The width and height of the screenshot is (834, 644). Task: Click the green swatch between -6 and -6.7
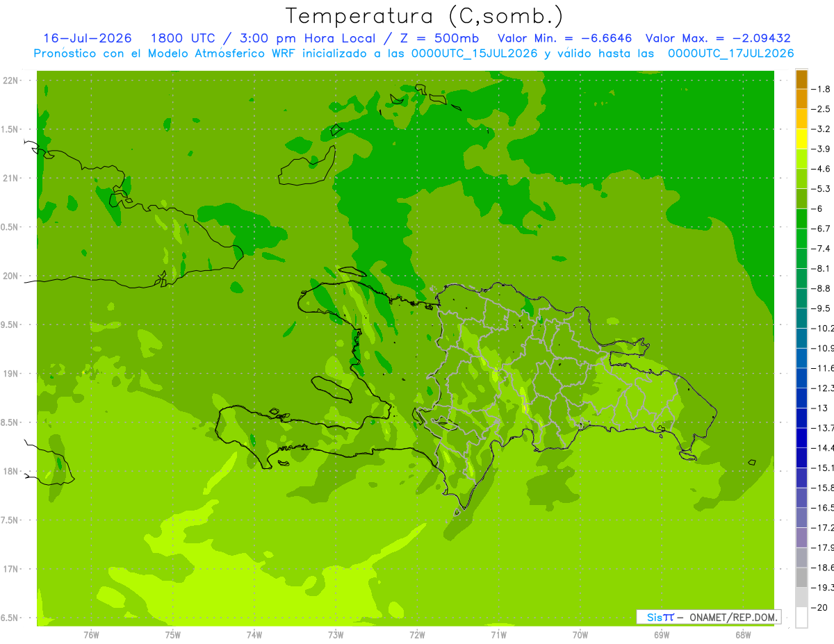tap(801, 218)
